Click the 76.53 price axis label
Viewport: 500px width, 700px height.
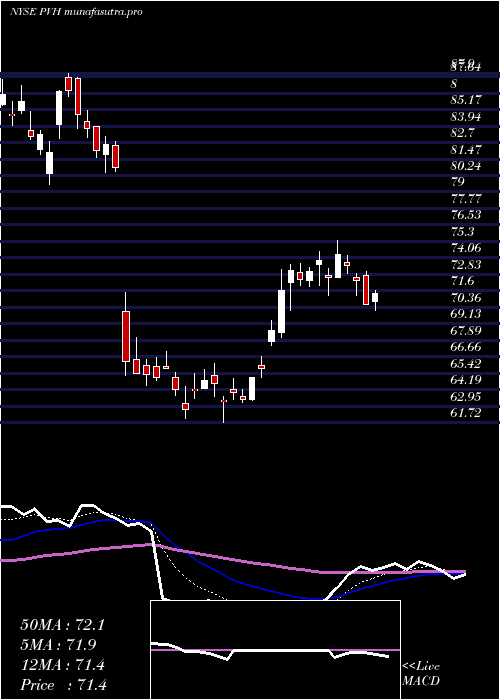click(467, 215)
